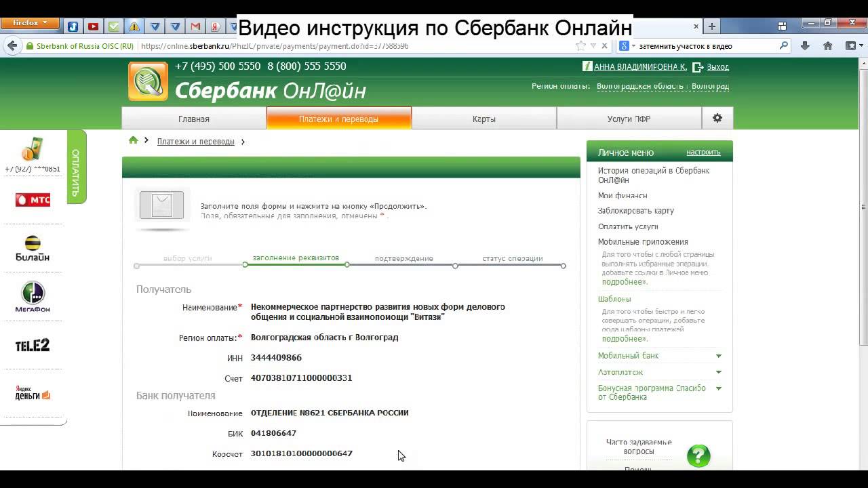Open the Gmail pinned tab
868x488 pixels.
pos(195,27)
